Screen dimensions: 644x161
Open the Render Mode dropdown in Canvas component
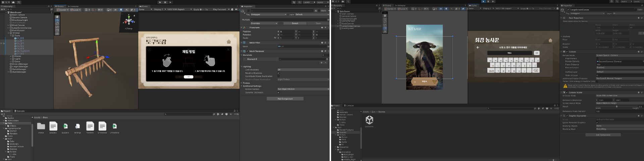pyautogui.click(x=620, y=55)
